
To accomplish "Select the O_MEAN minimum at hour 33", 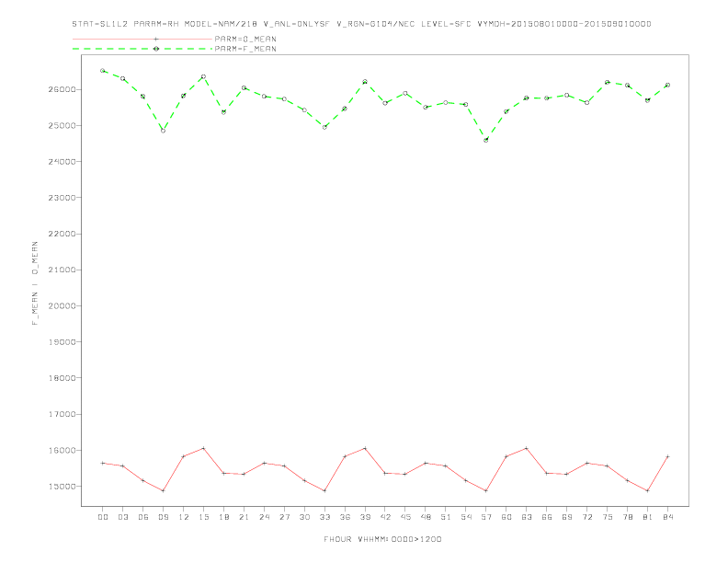I will [324, 490].
